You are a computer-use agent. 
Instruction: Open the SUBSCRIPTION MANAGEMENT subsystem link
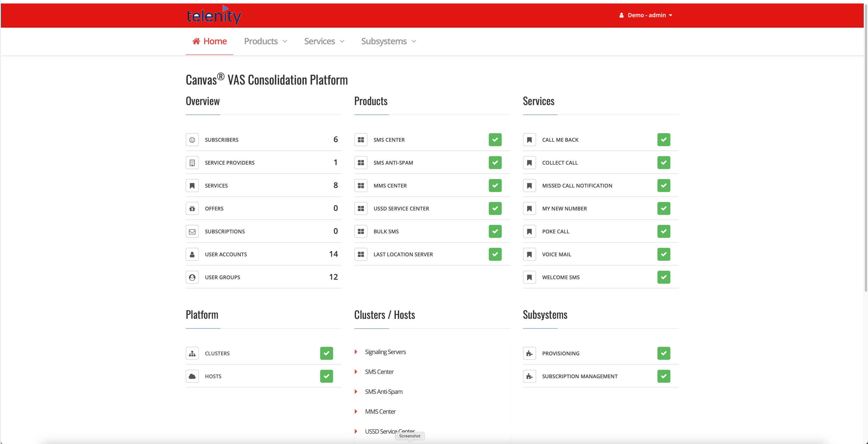(x=579, y=376)
